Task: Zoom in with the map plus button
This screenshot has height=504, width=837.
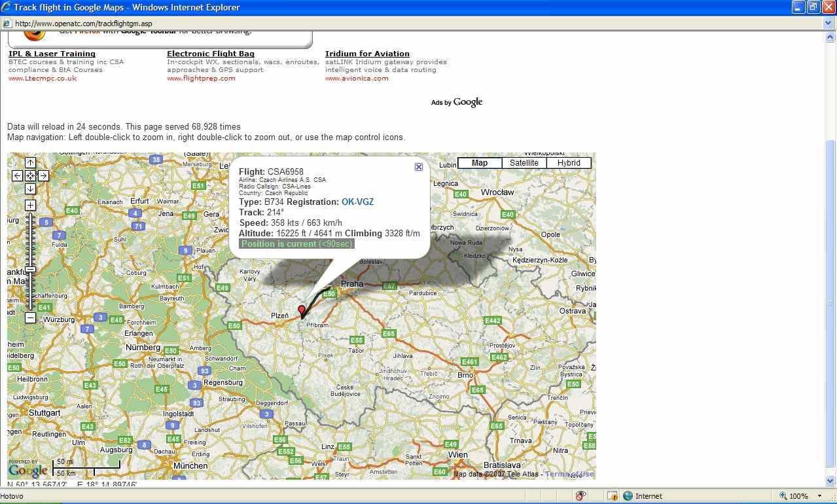Action: 30,206
